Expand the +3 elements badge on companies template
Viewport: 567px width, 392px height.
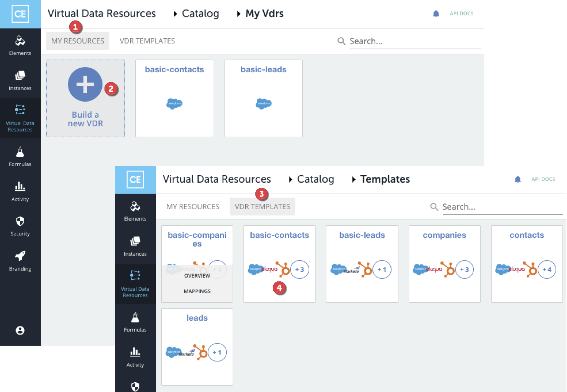(464, 269)
